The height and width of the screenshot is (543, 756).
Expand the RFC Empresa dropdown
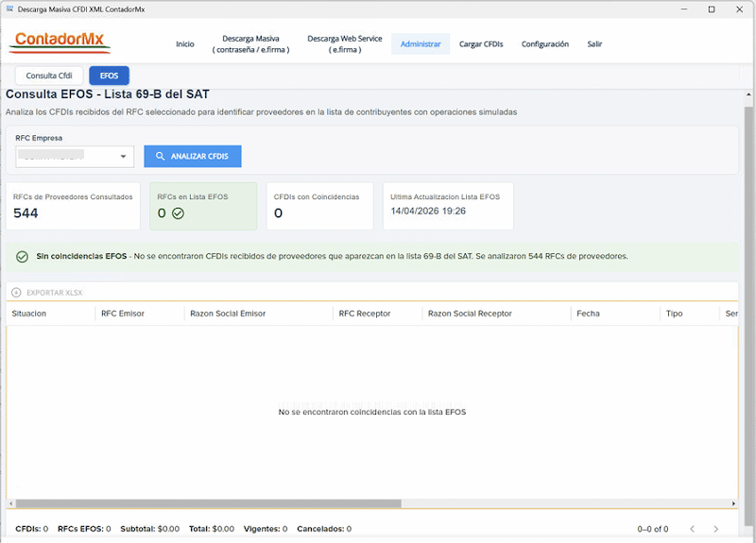point(124,157)
